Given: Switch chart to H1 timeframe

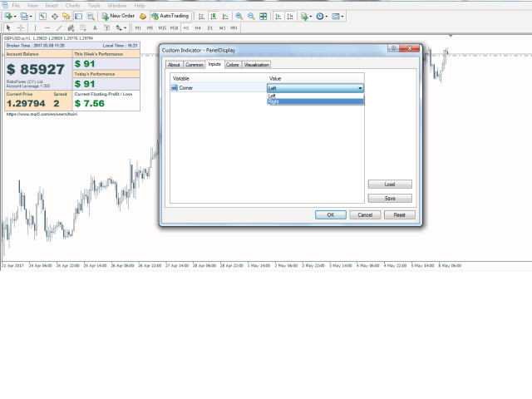Looking at the screenshot, I should pyautogui.click(x=186, y=27).
